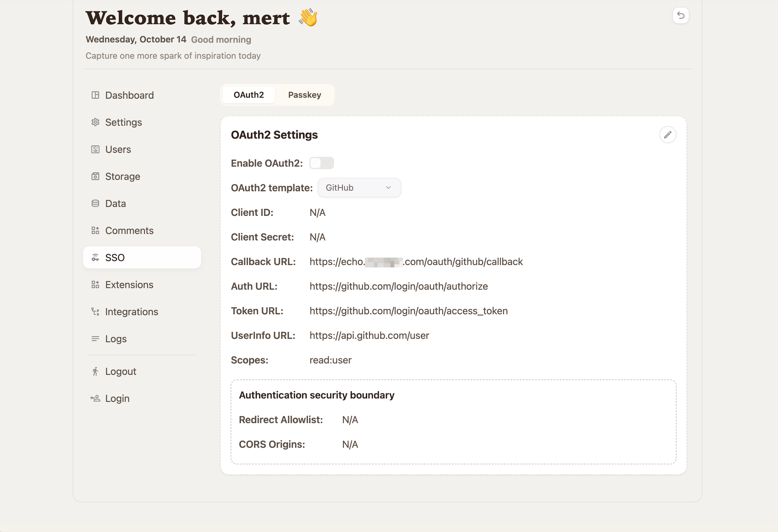778x532 pixels.
Task: Click the Storage disk icon
Action: tap(95, 176)
